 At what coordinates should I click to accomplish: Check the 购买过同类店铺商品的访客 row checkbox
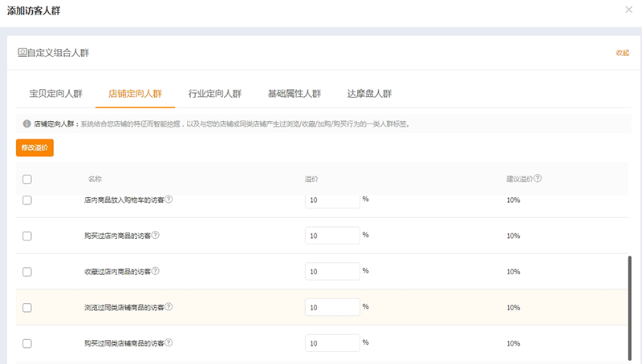(x=27, y=343)
